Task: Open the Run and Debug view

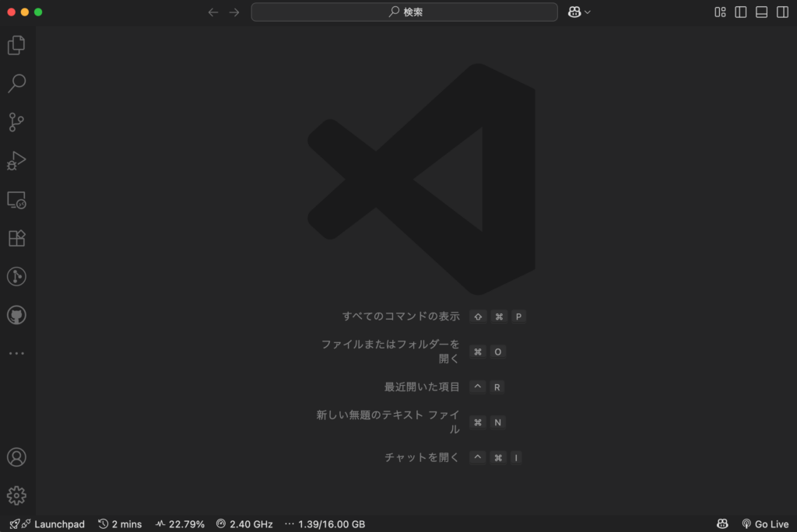Action: coord(16,160)
